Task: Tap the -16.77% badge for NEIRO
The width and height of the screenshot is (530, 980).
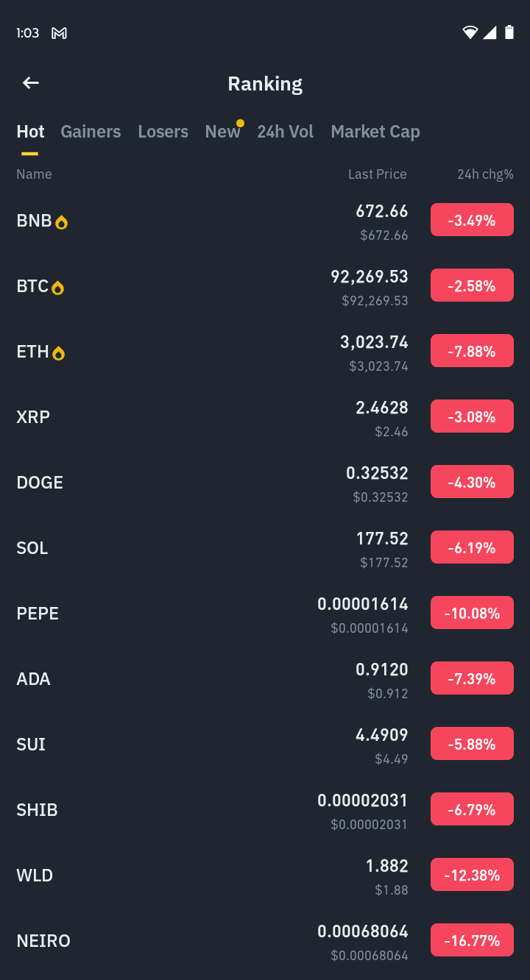Action: tap(472, 940)
